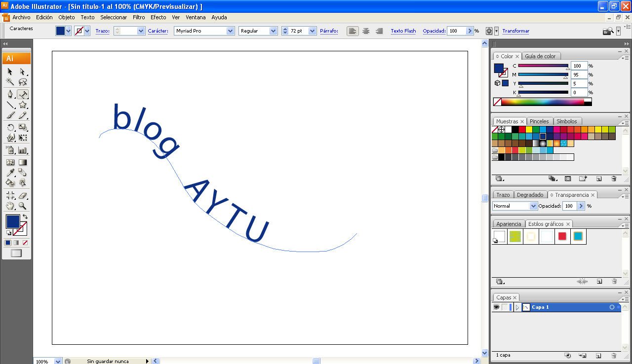Image resolution: width=632 pixels, height=364 pixels.
Task: Click the Trazo link in control bar
Action: tap(102, 31)
